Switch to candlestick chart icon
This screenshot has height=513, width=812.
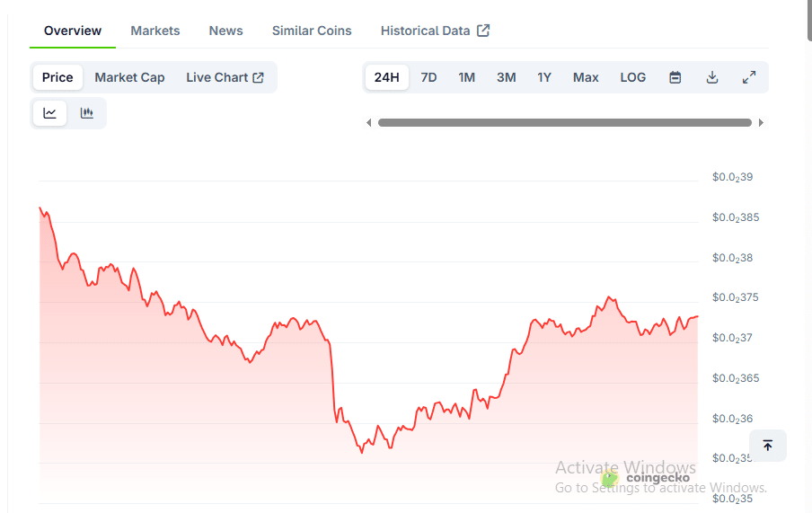(x=87, y=113)
